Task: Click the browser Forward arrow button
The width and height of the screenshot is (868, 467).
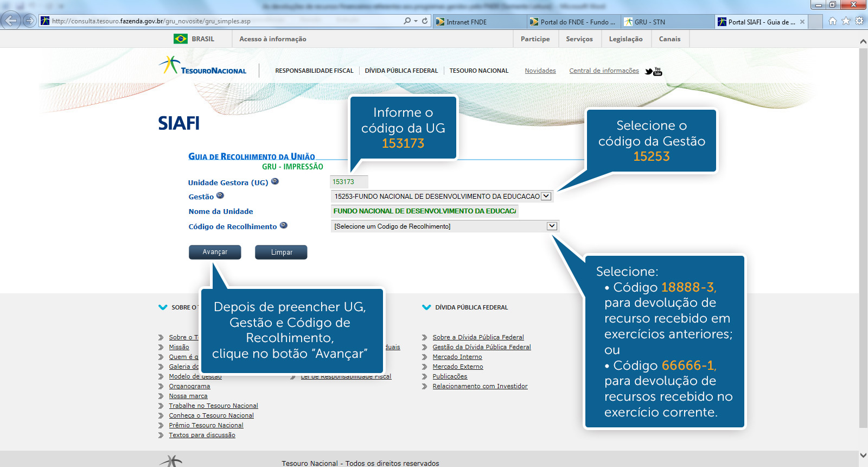Action: click(30, 21)
